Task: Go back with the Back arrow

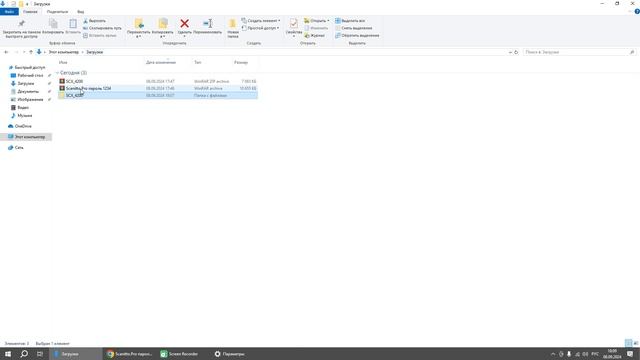Action: pyautogui.click(x=6, y=52)
